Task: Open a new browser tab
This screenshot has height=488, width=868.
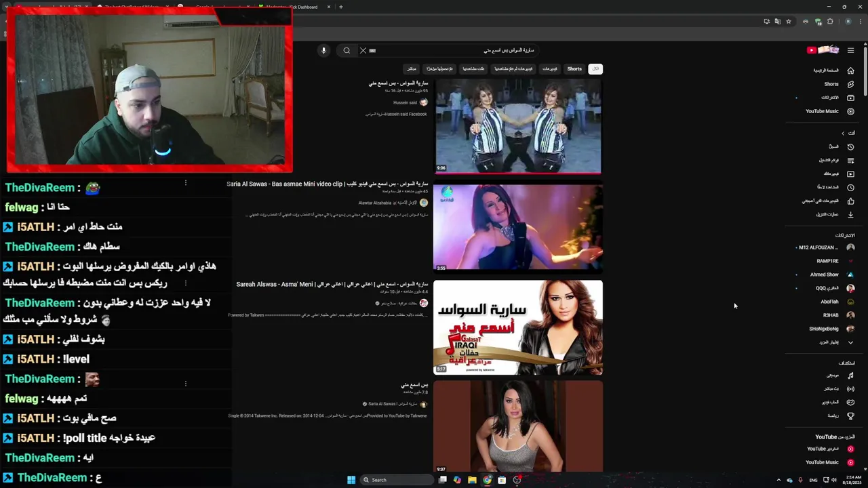Action: 340,7
